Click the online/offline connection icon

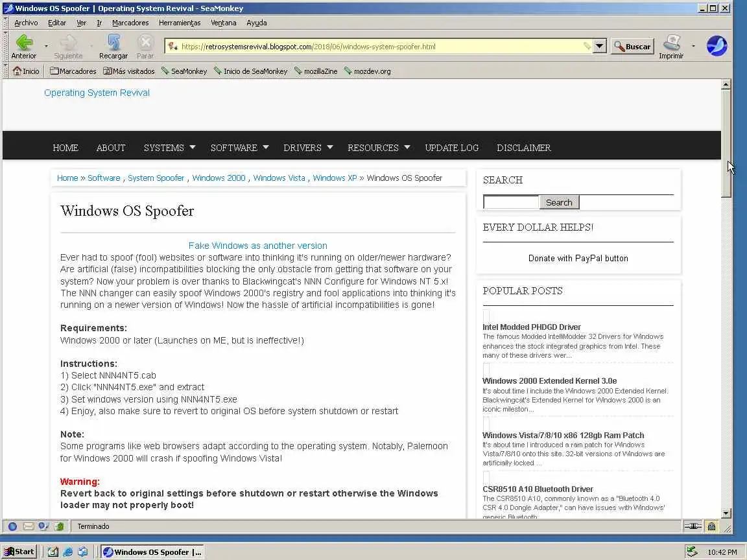click(x=693, y=526)
